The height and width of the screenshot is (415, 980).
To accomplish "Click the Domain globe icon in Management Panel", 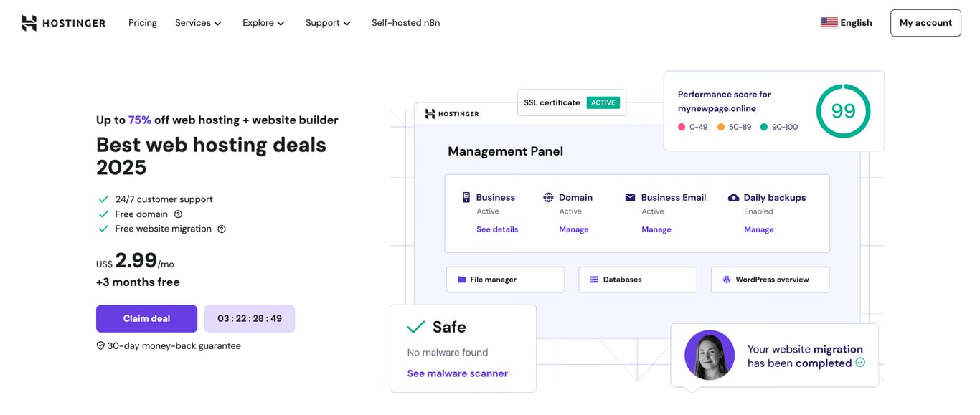I will (548, 197).
